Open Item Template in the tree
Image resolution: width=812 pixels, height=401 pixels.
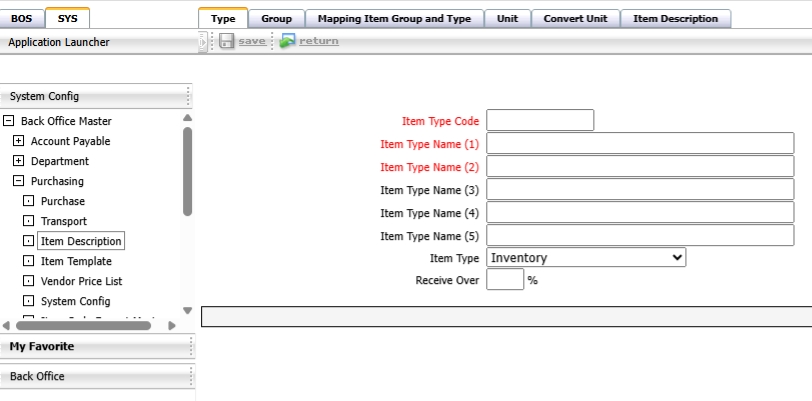(x=76, y=261)
